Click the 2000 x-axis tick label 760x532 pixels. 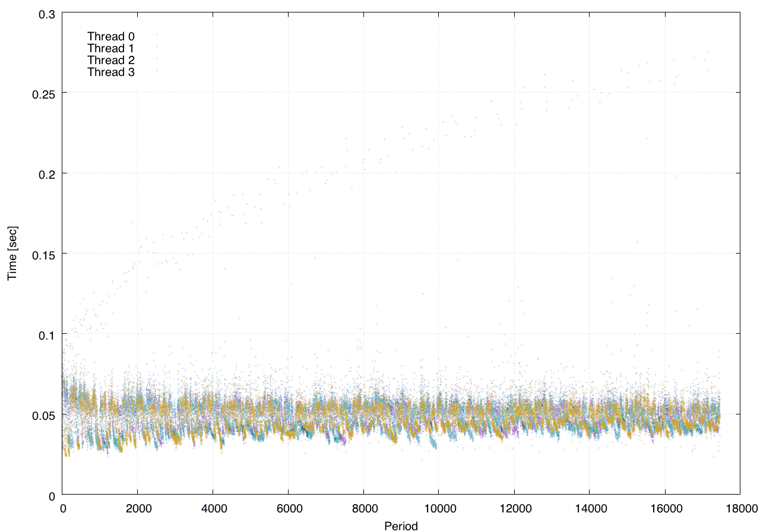click(138, 509)
